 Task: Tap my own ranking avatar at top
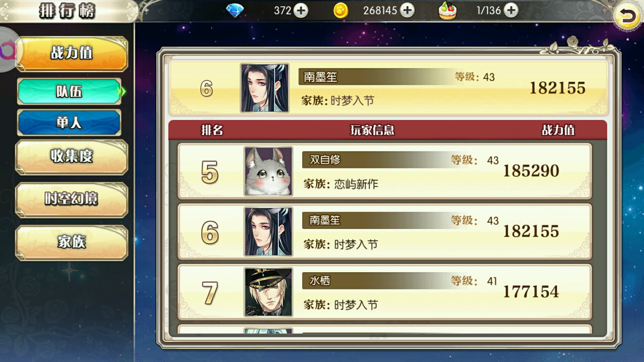[x=265, y=88]
